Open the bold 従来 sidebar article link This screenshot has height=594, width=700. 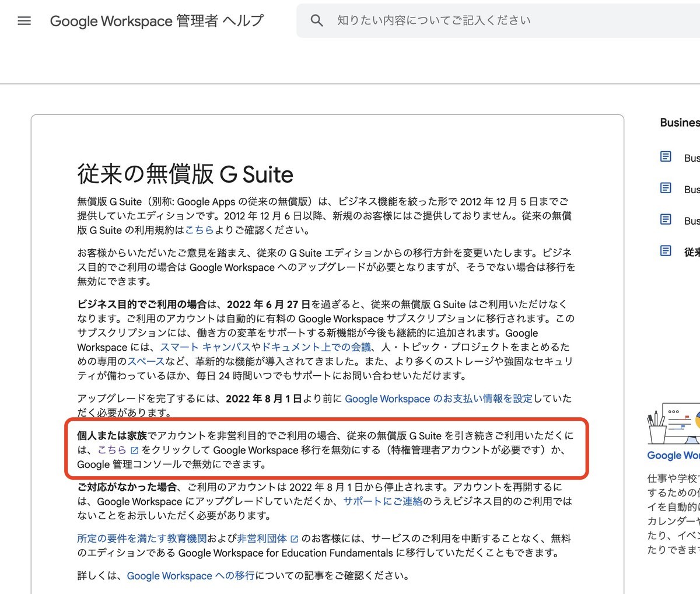[692, 252]
